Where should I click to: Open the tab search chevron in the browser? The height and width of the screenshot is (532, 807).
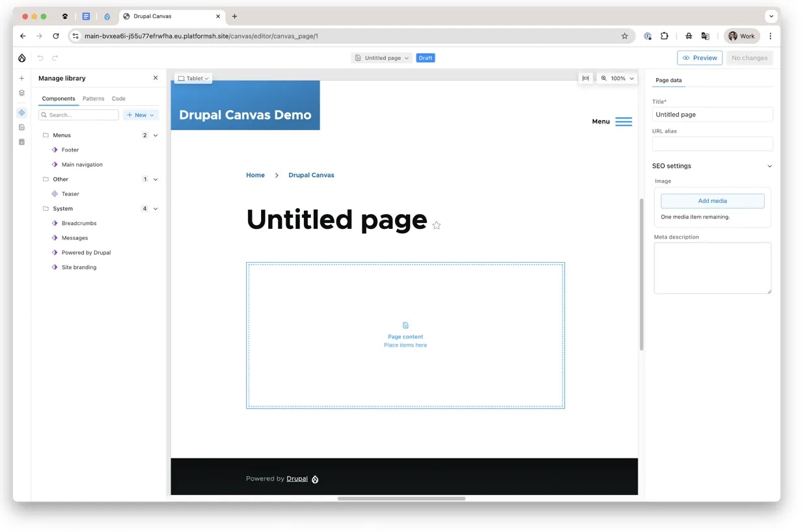[772, 16]
